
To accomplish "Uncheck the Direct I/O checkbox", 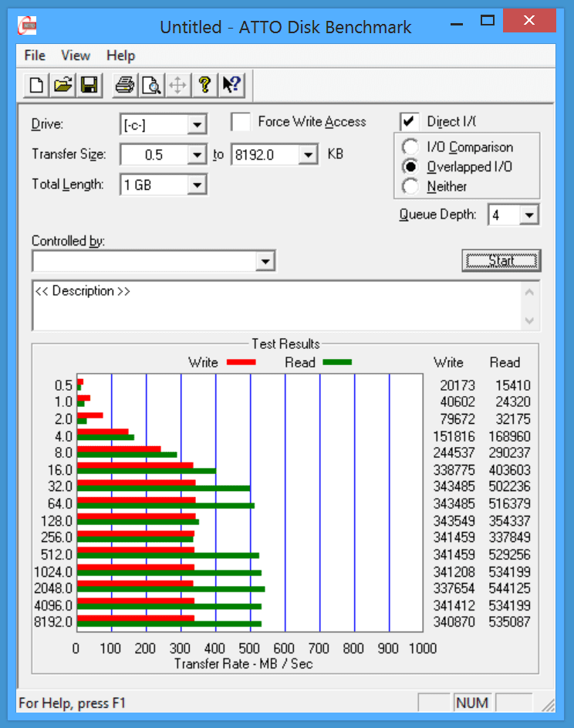I will click(x=409, y=122).
